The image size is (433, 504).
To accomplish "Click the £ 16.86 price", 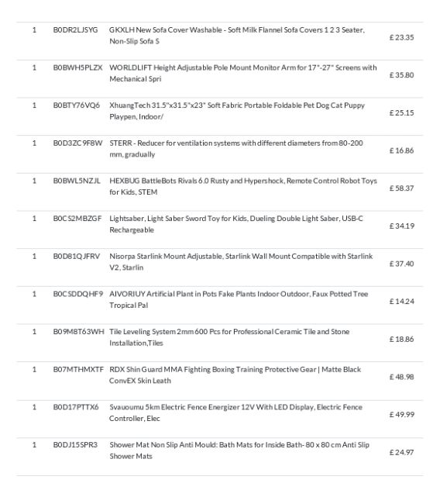I will coord(401,150).
